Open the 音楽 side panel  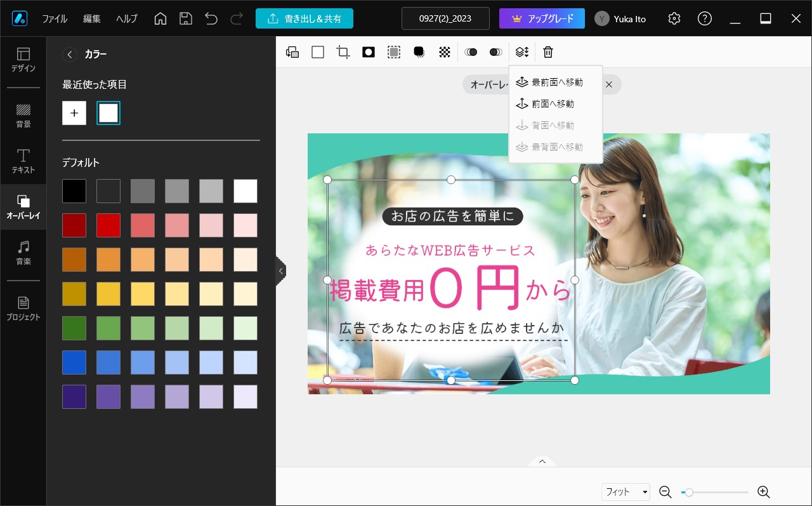(x=23, y=253)
